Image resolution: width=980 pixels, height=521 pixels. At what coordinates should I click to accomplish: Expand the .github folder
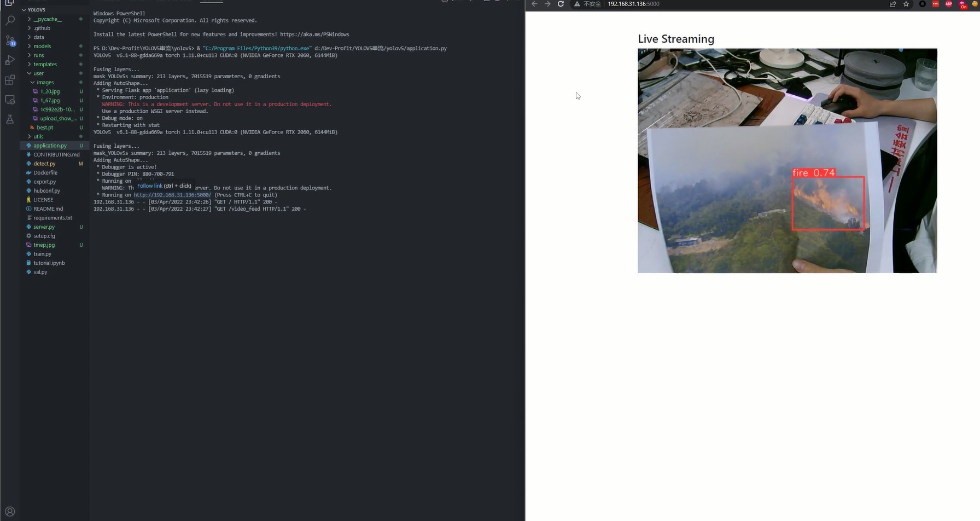pos(55,28)
